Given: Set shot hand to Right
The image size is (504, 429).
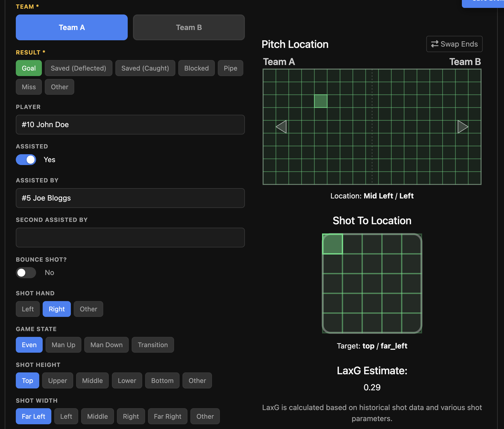Looking at the screenshot, I should [57, 309].
